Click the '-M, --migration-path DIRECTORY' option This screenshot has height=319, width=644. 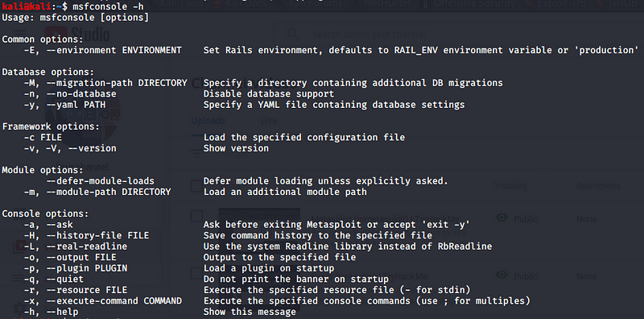coord(105,83)
